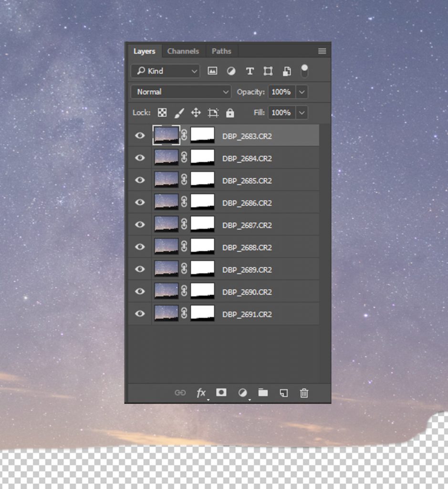448x489 pixels.
Task: Click the layer mask thumbnail of DBP_2685.CR2
Action: 202,180
